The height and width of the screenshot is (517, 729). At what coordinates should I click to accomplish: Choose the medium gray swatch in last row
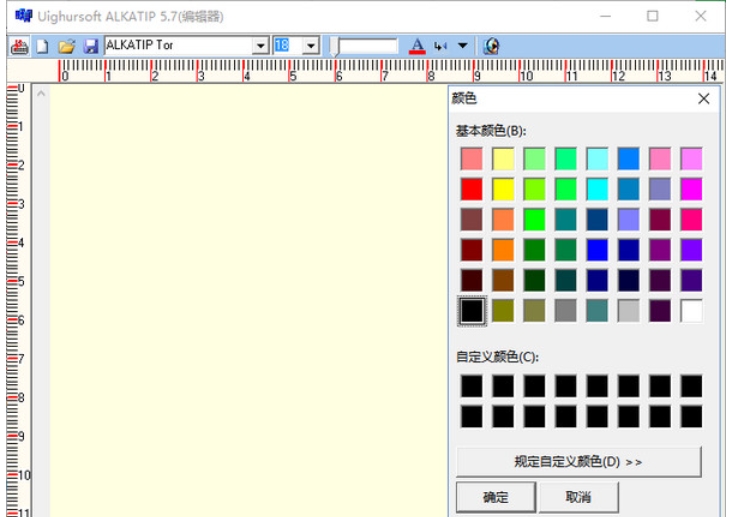(566, 311)
